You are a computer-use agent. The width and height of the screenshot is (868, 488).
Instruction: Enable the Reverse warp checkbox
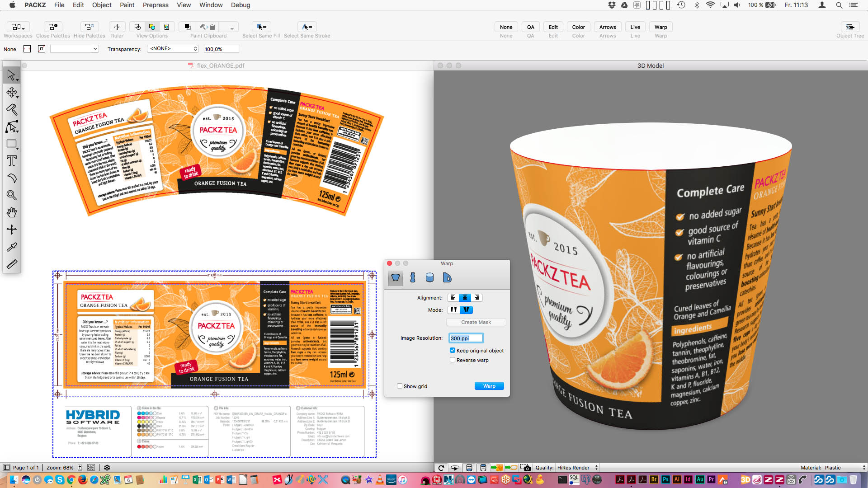pyautogui.click(x=453, y=360)
